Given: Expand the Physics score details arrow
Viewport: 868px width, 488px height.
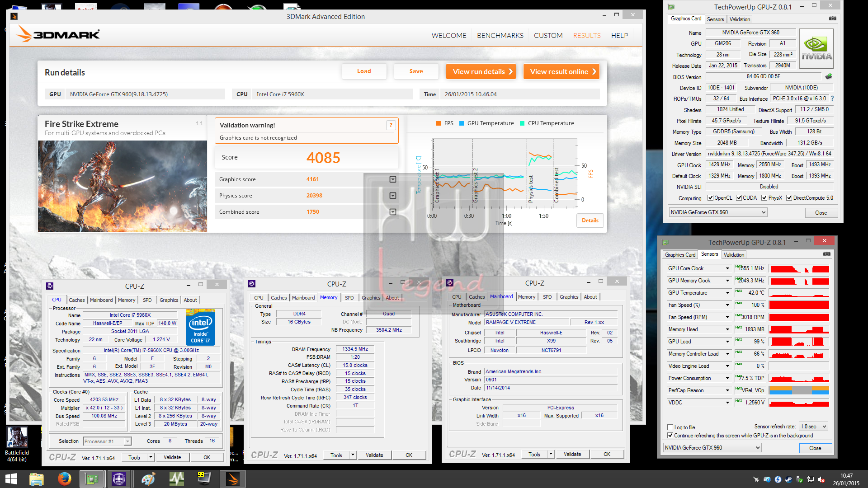Looking at the screenshot, I should pos(393,196).
